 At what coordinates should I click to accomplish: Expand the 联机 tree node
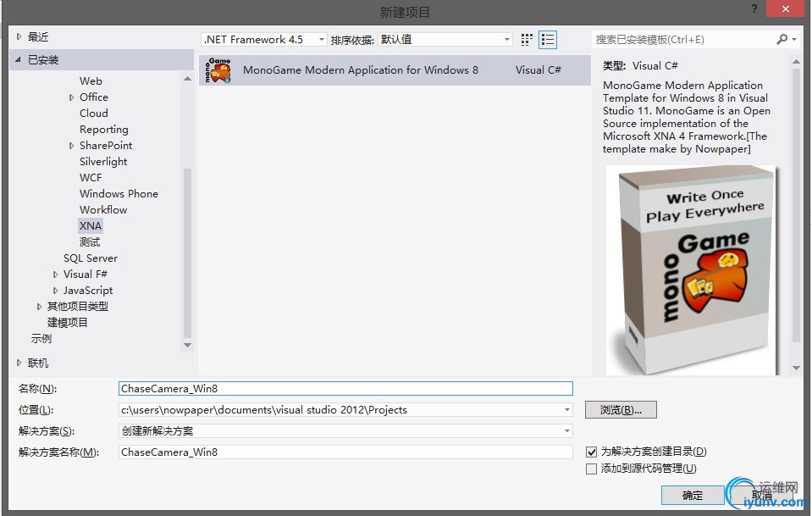click(x=19, y=363)
